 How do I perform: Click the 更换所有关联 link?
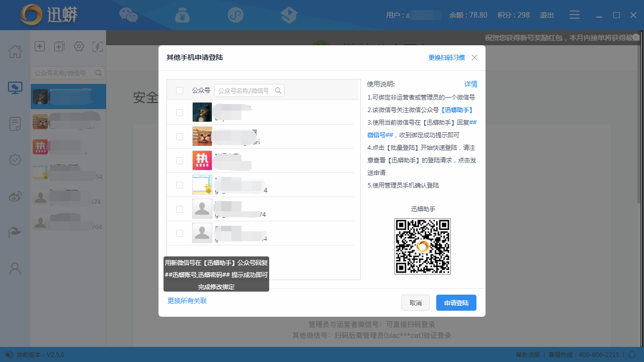[x=187, y=301]
